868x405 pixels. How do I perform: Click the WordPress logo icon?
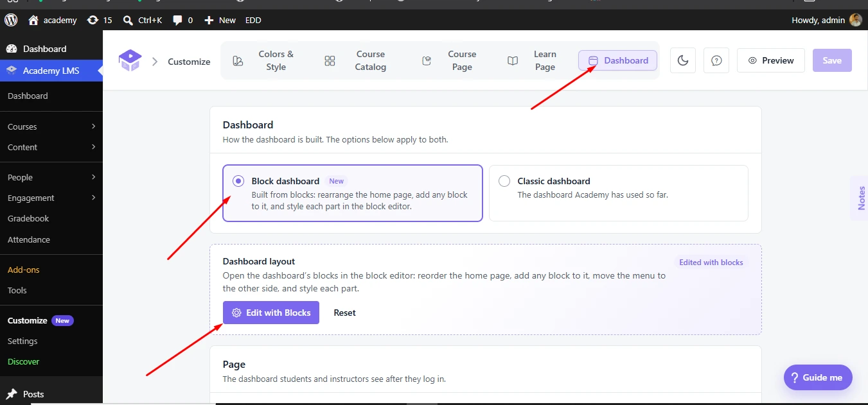tap(11, 20)
